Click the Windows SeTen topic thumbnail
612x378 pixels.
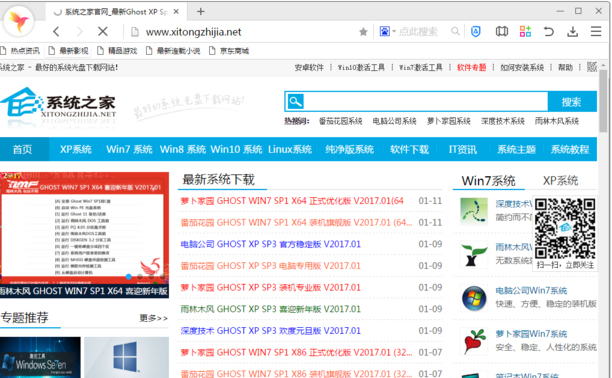pyautogui.click(x=40, y=357)
